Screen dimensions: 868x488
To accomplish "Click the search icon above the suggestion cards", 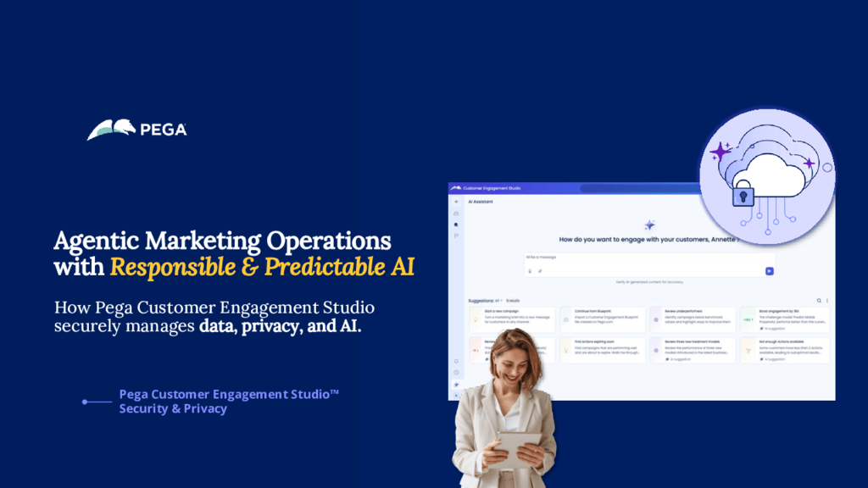I will pyautogui.click(x=819, y=301).
